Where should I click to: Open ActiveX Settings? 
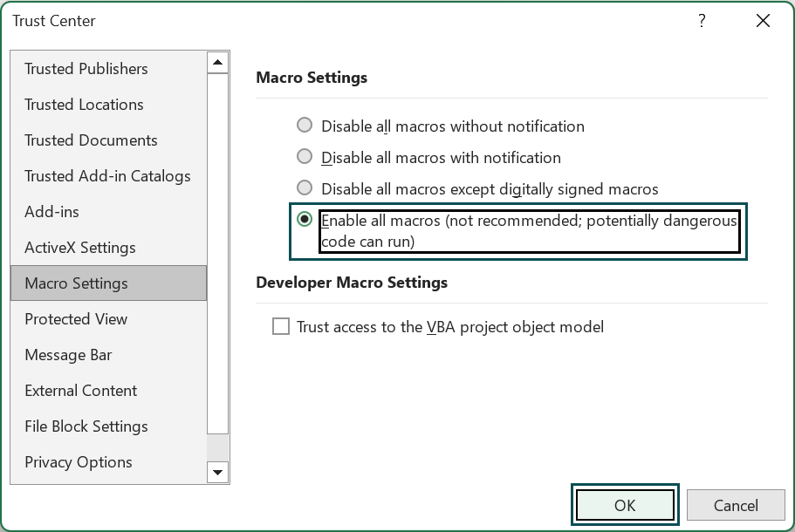(108, 248)
